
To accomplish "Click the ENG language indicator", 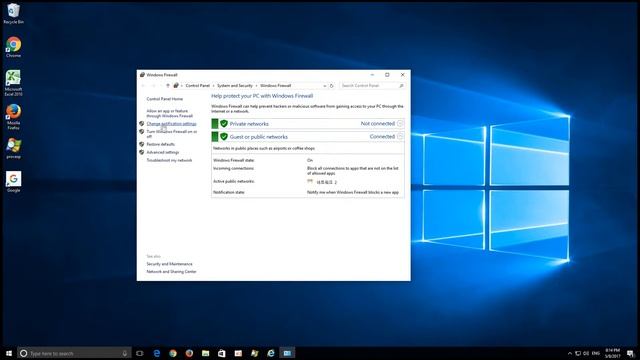I will click(x=596, y=353).
